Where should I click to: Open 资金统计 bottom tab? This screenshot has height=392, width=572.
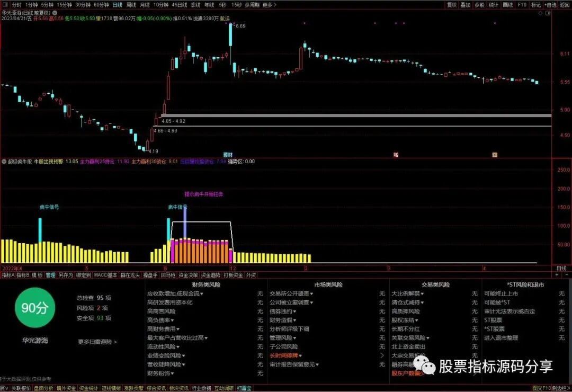[88, 388]
